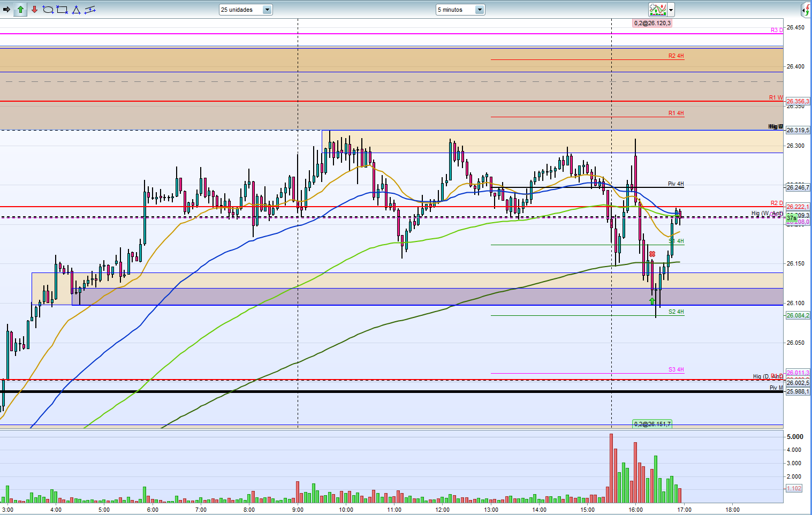
Task: Select the parallel channel drawing tool
Action: [x=90, y=10]
